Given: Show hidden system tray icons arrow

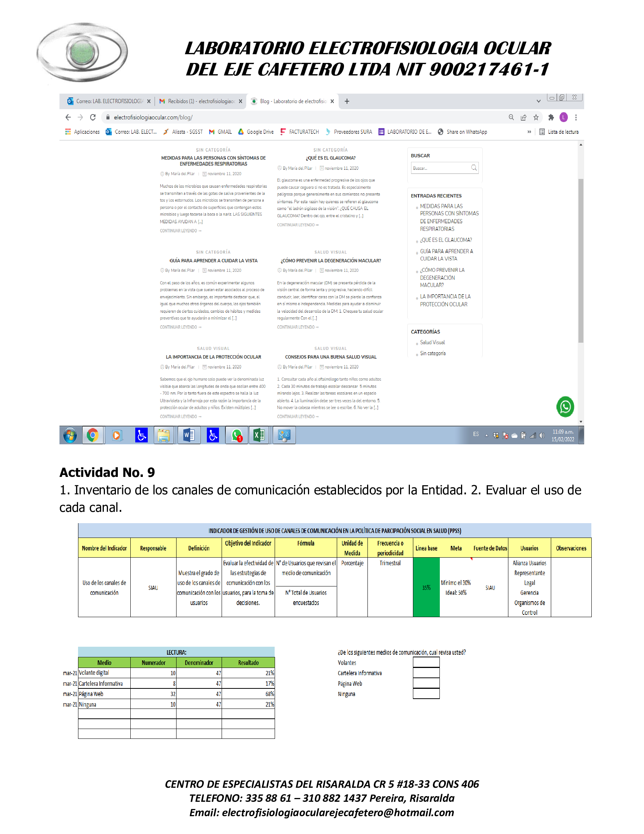Looking at the screenshot, I should pyautogui.click(x=486, y=436).
